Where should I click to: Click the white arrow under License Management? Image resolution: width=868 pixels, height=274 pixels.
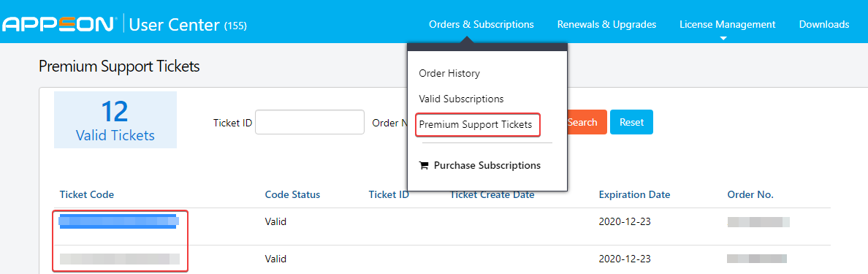(x=723, y=38)
